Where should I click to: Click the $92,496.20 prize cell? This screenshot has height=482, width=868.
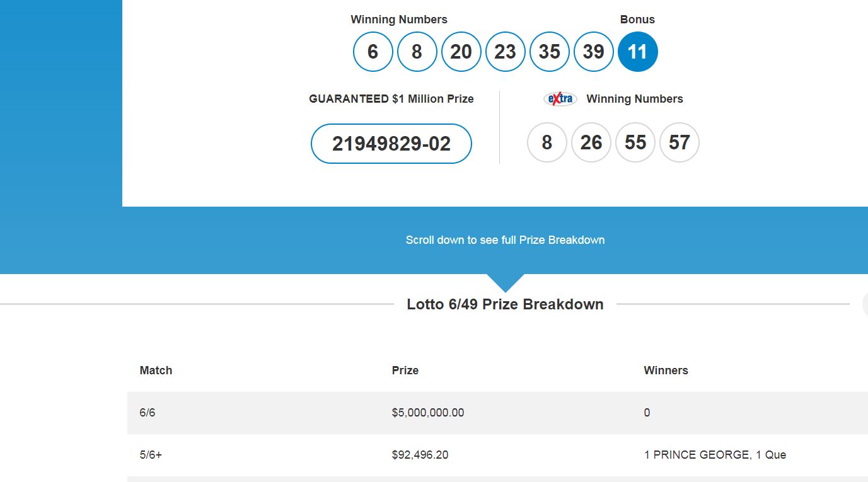(x=420, y=455)
